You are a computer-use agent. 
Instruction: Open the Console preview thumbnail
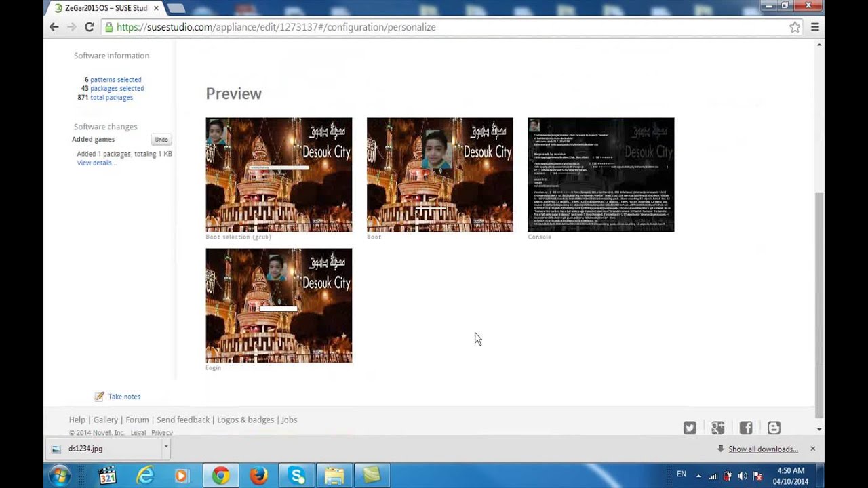coord(601,175)
